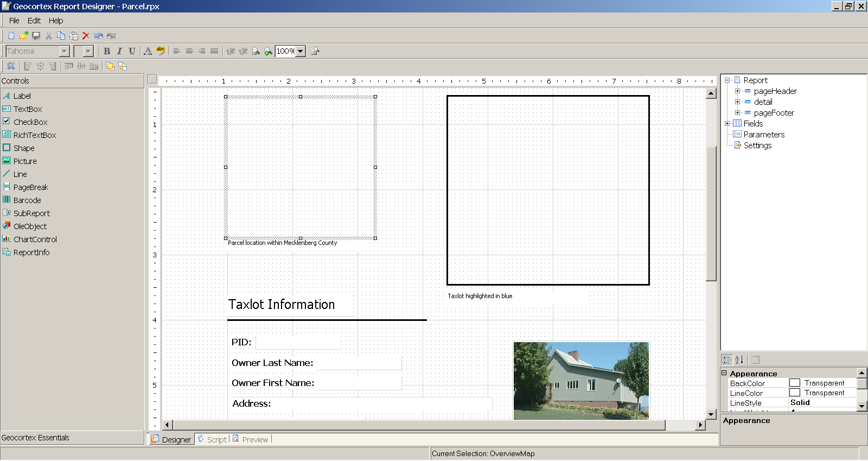Justify the text
Screen dimensions: 868x461
pyautogui.click(x=214, y=51)
